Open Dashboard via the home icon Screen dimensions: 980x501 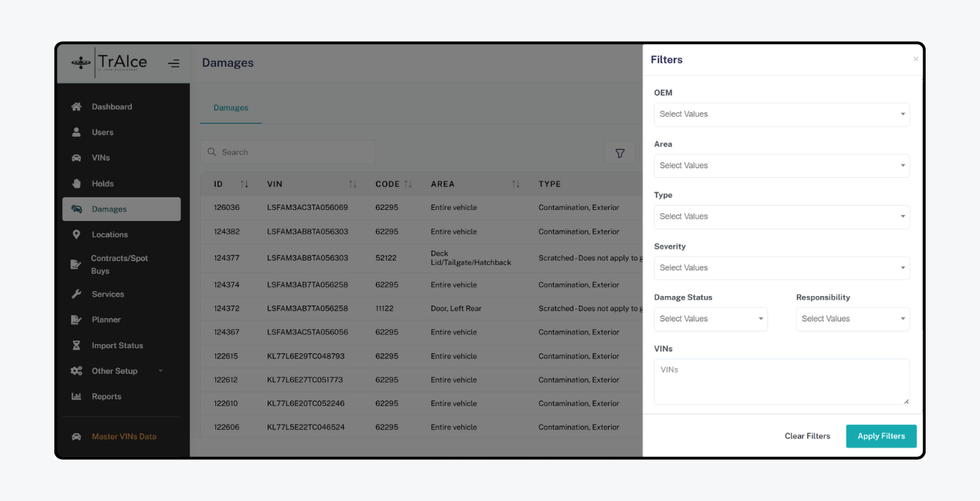click(76, 107)
